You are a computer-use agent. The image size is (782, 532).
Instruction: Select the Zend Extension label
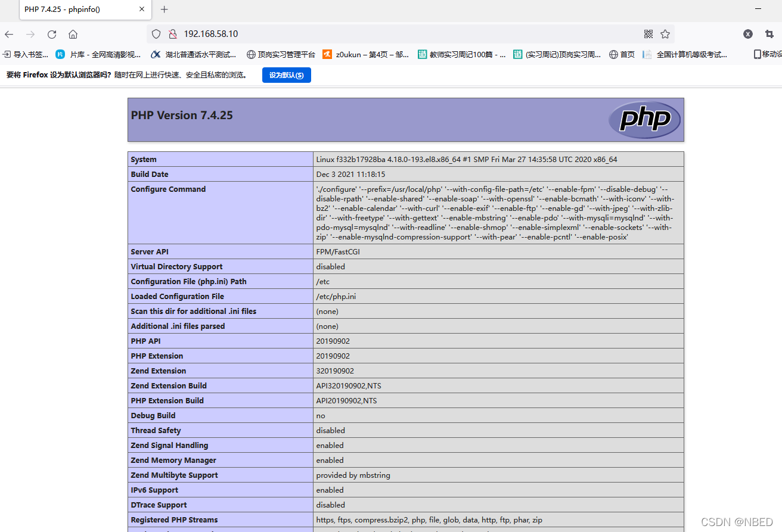pyautogui.click(x=159, y=371)
